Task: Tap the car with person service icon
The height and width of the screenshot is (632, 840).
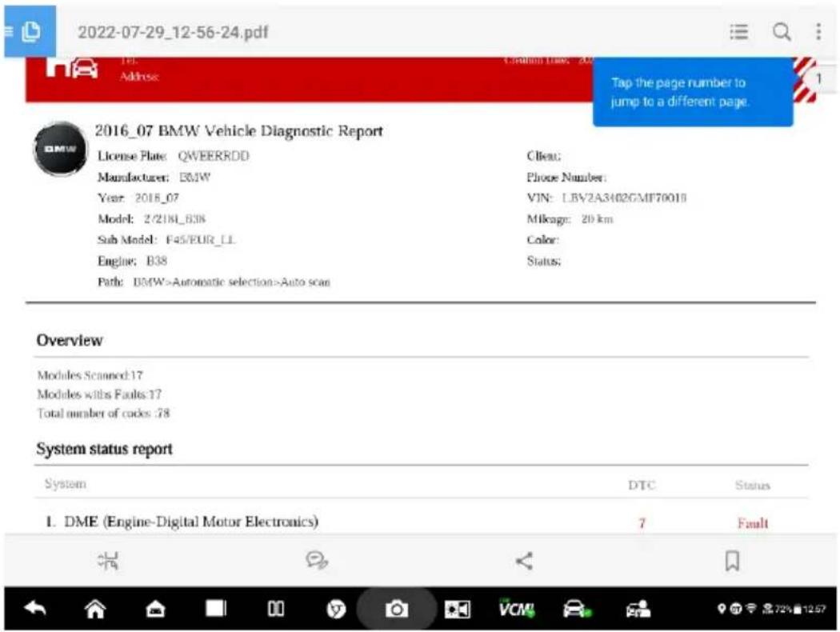Action: click(638, 609)
